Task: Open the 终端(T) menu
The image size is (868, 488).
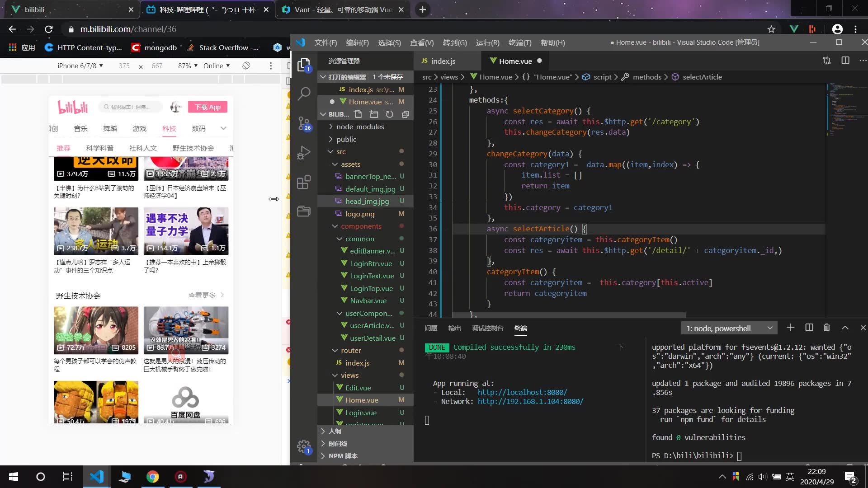Action: 519,42
